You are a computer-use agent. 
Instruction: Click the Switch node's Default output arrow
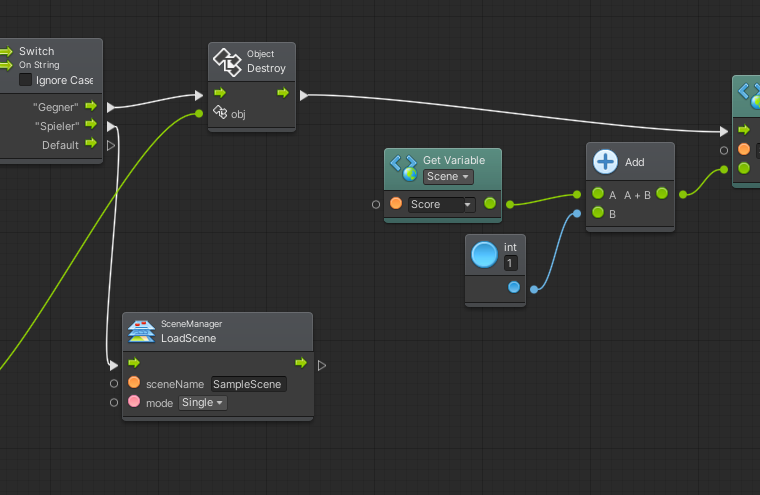[x=90, y=145]
